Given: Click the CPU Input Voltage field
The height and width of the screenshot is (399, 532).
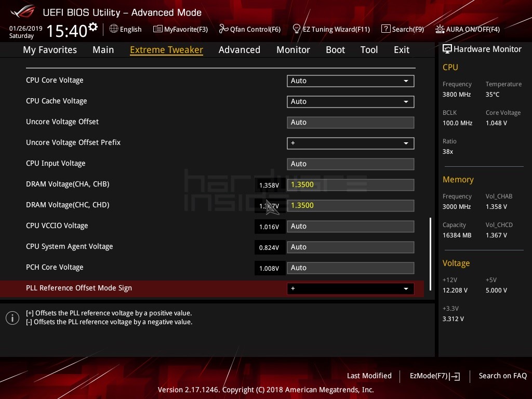Looking at the screenshot, I should [x=351, y=164].
